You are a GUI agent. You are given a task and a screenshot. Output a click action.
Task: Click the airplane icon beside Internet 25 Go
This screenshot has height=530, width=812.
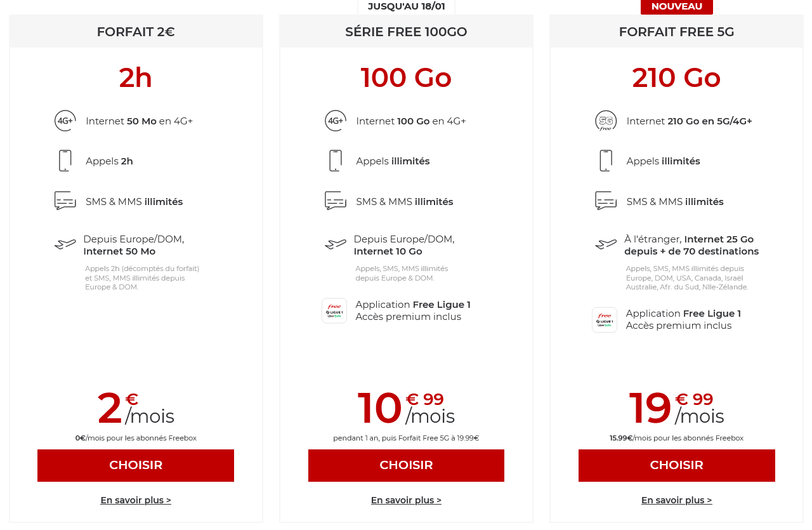click(606, 244)
